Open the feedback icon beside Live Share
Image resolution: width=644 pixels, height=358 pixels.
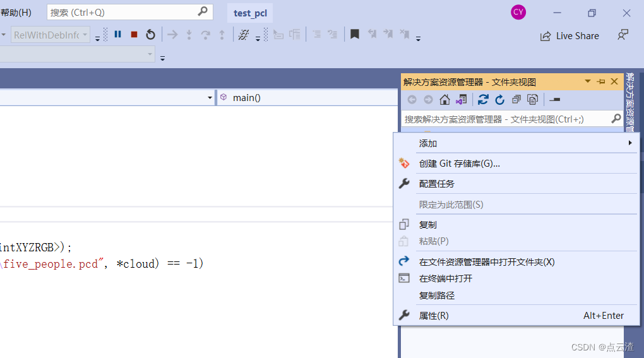[623, 35]
